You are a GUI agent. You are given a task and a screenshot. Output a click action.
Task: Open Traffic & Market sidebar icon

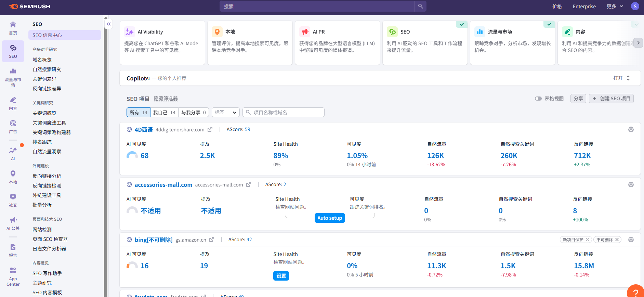pos(13,77)
